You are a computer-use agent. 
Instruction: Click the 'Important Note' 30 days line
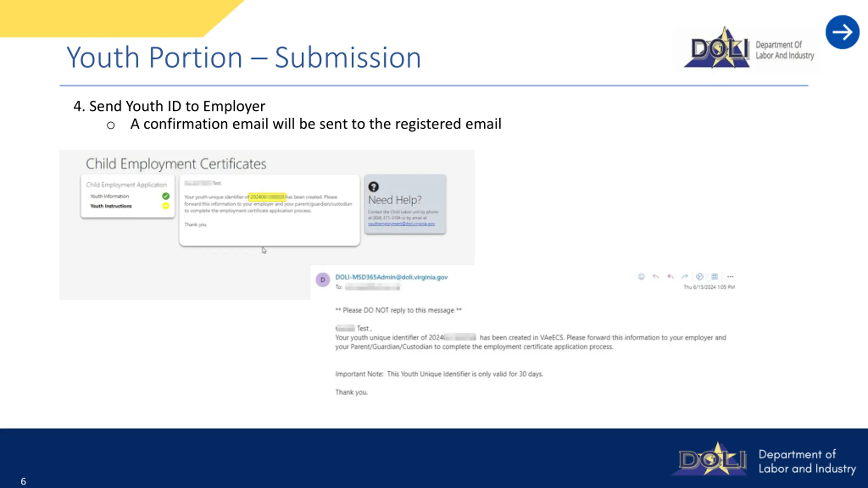(x=439, y=374)
